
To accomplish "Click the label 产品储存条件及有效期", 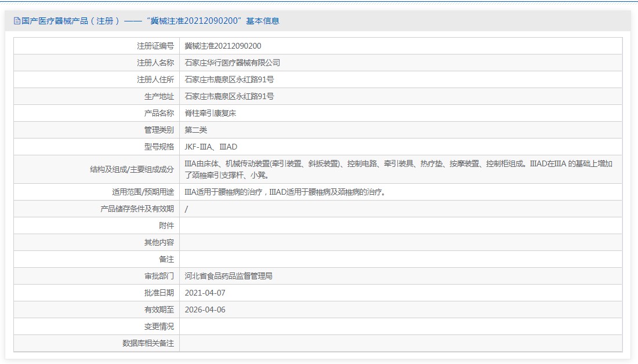I will click(x=137, y=209).
